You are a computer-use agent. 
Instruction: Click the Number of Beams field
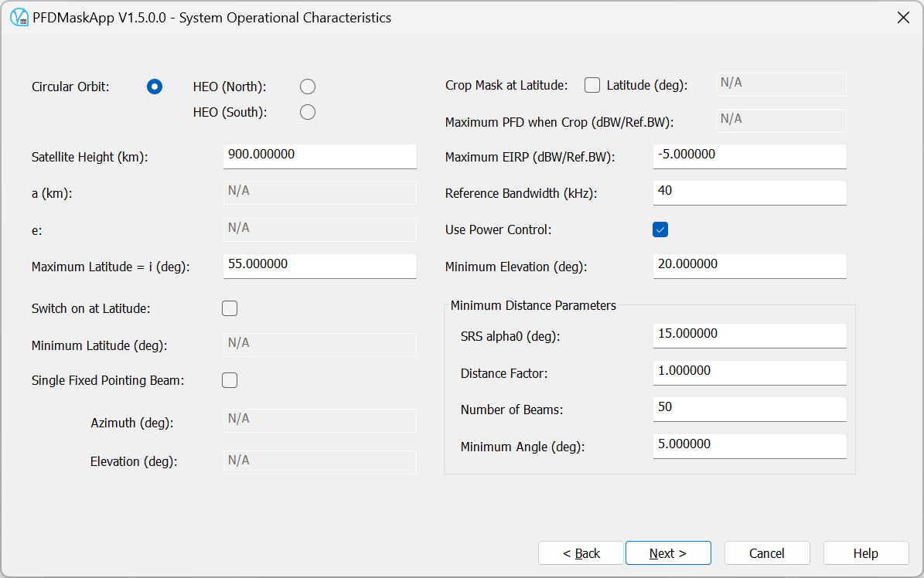tap(748, 409)
